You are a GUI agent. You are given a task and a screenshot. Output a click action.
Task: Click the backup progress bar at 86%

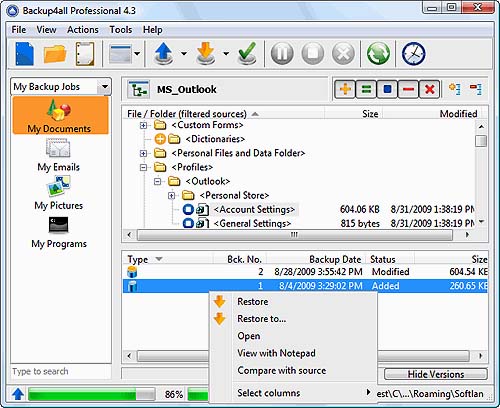coord(91,394)
